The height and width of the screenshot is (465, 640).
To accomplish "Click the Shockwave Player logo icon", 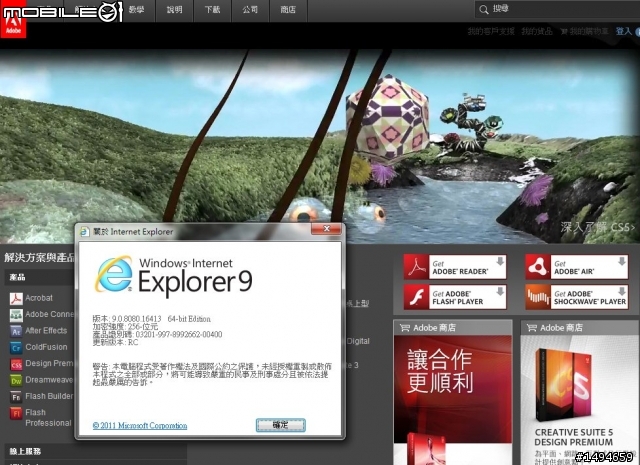I will click(537, 297).
